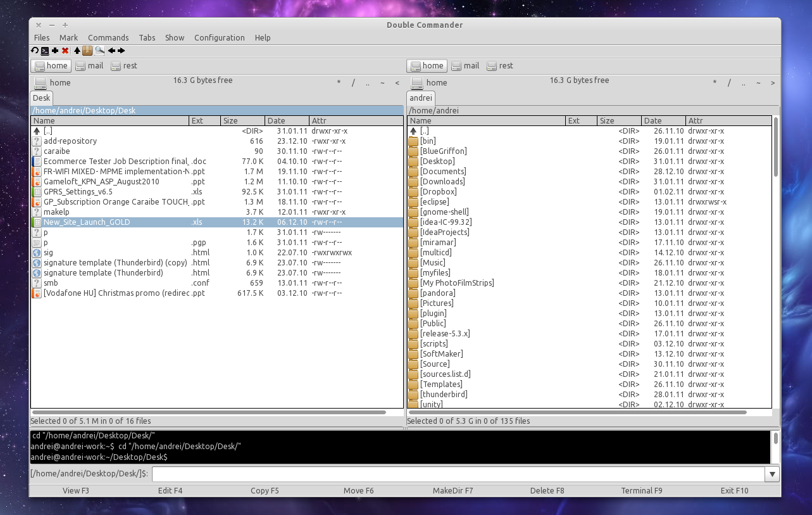Click the right arrow icon in the toolbar
The image size is (812, 515).
[121, 51]
